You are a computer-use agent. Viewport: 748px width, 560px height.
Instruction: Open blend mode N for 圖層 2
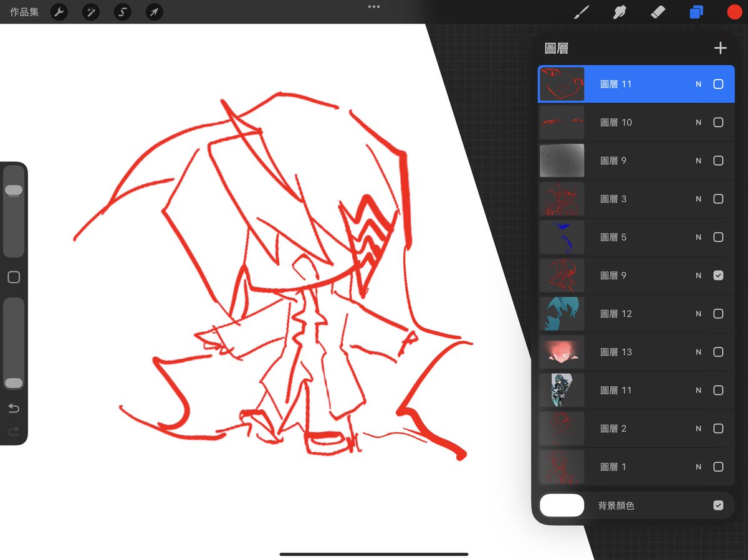pos(699,429)
